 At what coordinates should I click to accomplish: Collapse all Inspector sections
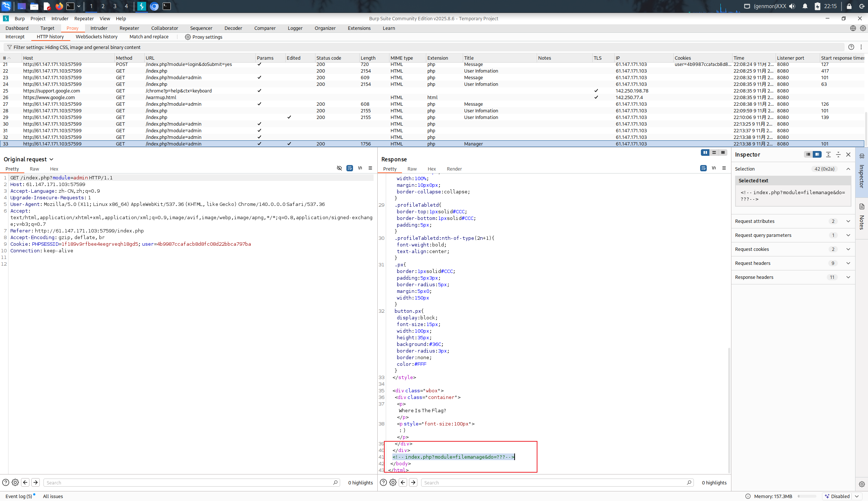point(838,154)
